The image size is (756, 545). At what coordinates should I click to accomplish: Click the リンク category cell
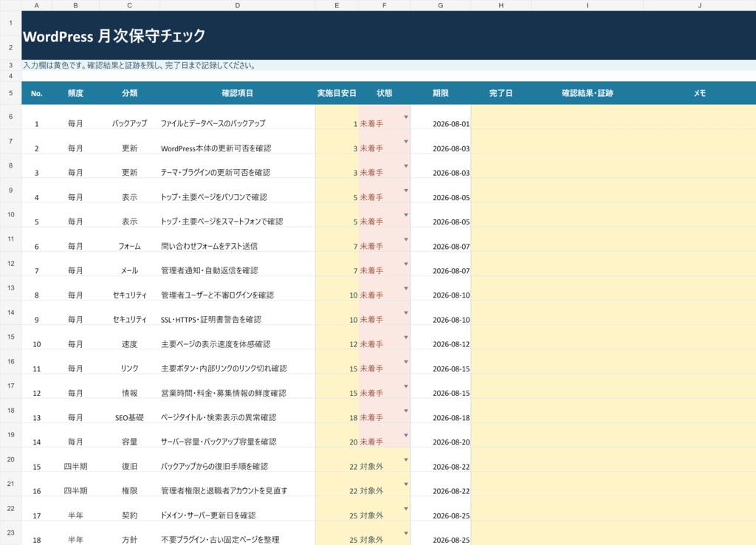pyautogui.click(x=130, y=362)
